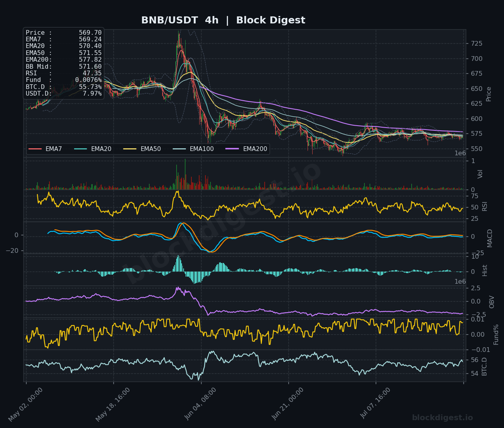Click the EMA200 legend label

(255, 149)
